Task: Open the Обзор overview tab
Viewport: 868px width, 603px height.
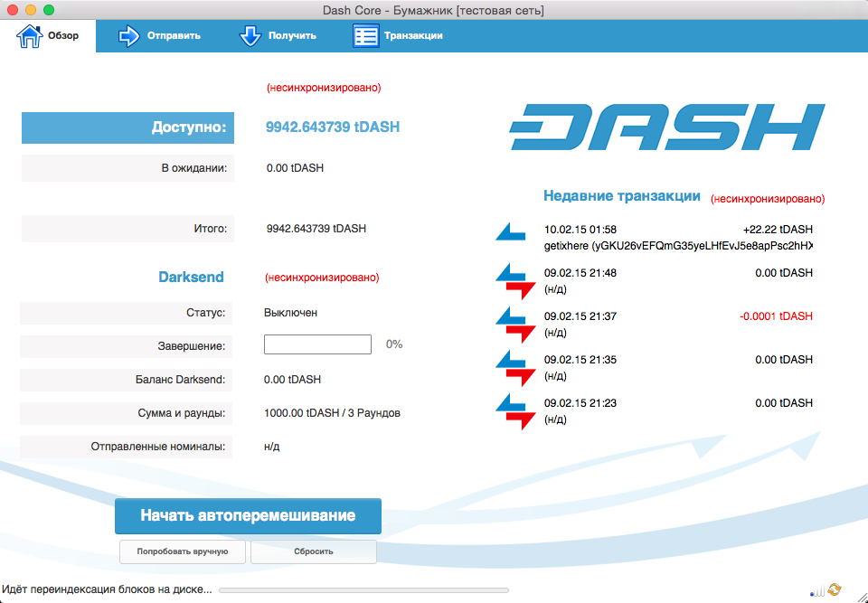Action: pos(48,36)
